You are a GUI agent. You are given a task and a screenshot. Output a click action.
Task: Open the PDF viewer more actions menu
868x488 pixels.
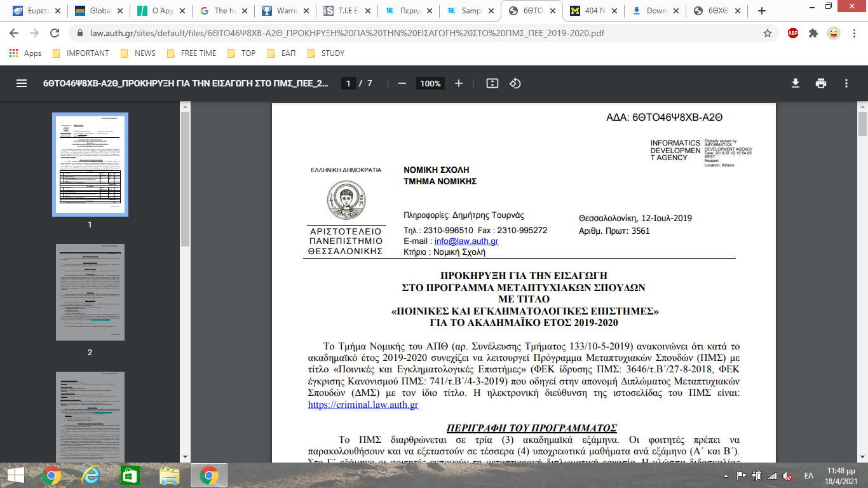coord(846,83)
